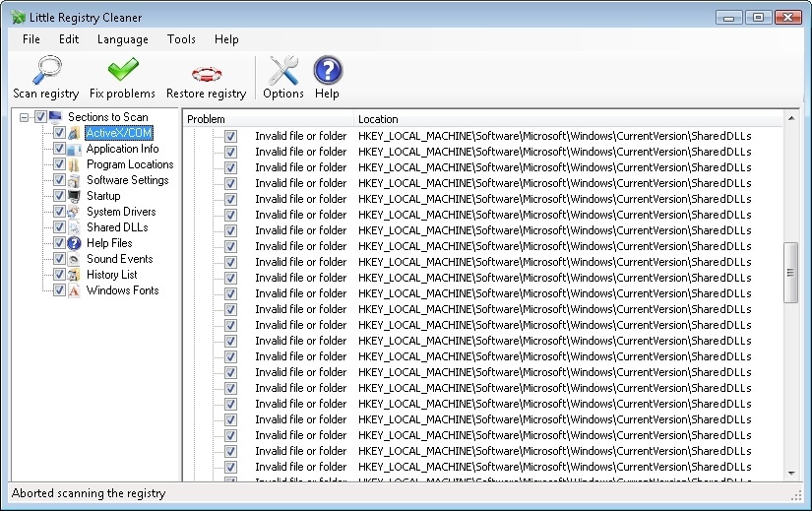The height and width of the screenshot is (511, 812).
Task: Click the Options toolbar label
Action: pos(283,94)
